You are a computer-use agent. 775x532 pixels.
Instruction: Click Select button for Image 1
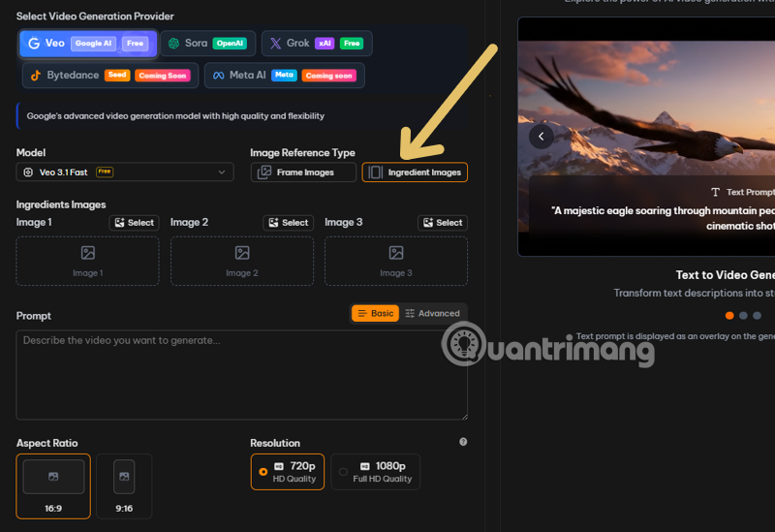pyautogui.click(x=135, y=223)
